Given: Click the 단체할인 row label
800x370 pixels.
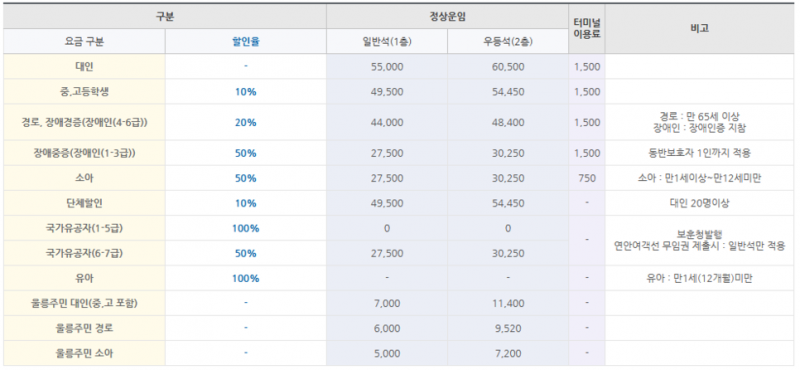Looking at the screenshot, I should pyautogui.click(x=84, y=203).
